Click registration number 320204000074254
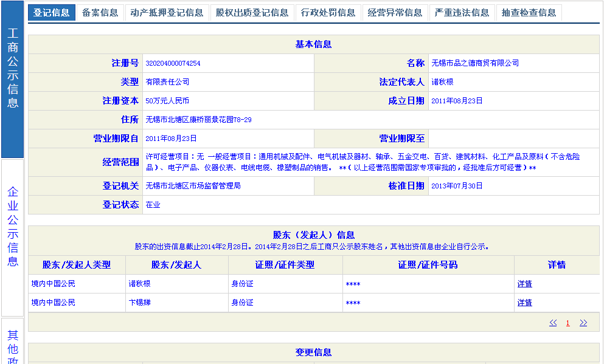The width and height of the screenshot is (604, 364). (x=173, y=63)
